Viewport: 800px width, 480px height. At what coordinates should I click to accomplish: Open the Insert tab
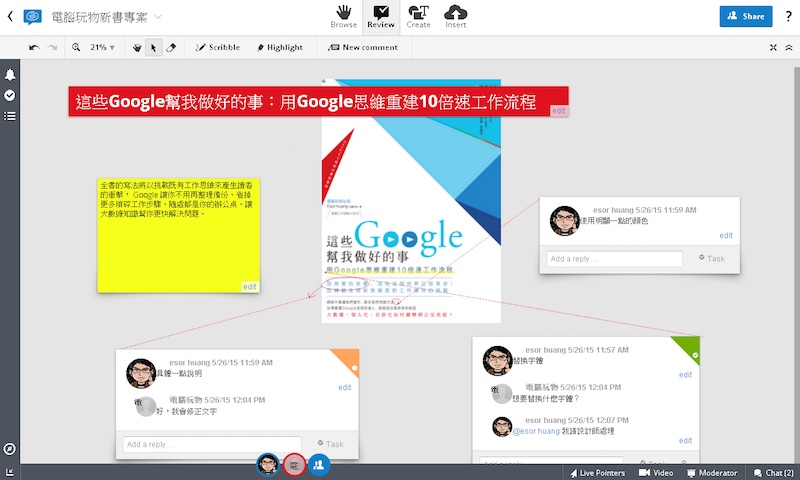[456, 17]
